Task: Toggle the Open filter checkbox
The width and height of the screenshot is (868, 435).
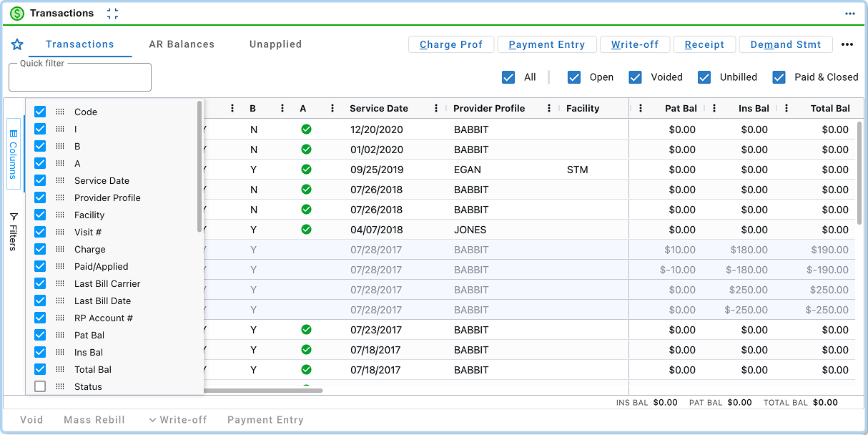Action: (574, 77)
